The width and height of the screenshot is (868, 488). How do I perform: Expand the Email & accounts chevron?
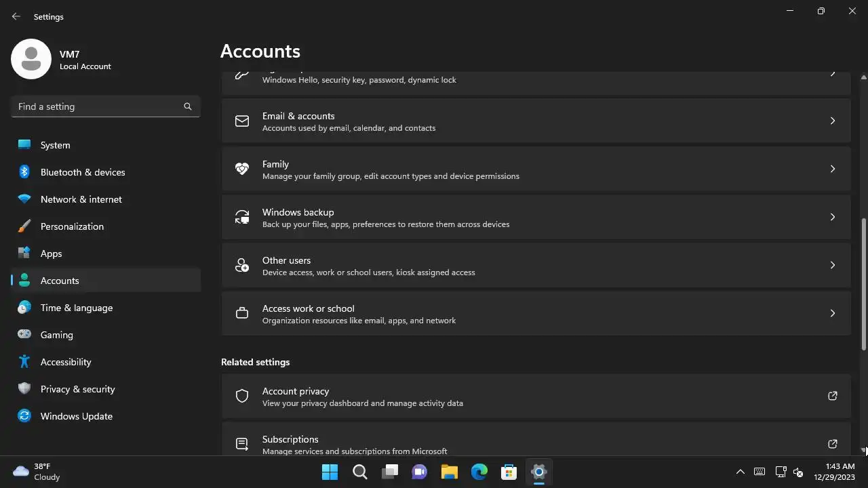point(833,121)
